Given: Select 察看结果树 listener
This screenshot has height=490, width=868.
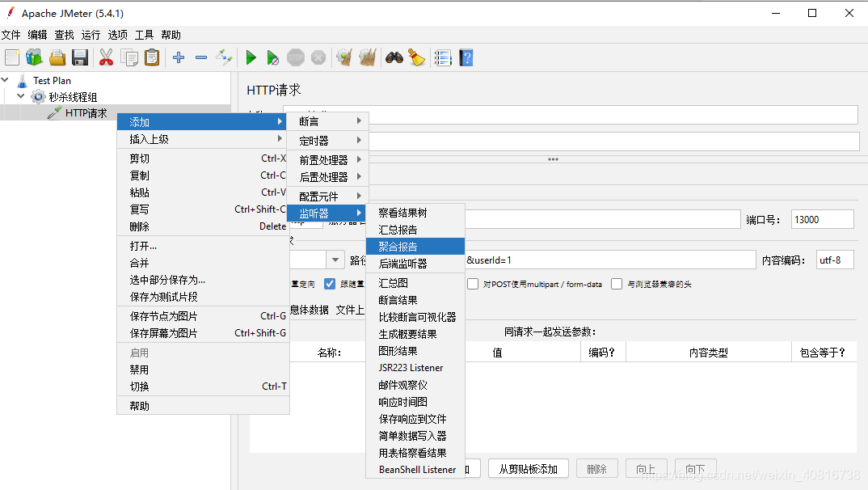Looking at the screenshot, I should coord(415,213).
